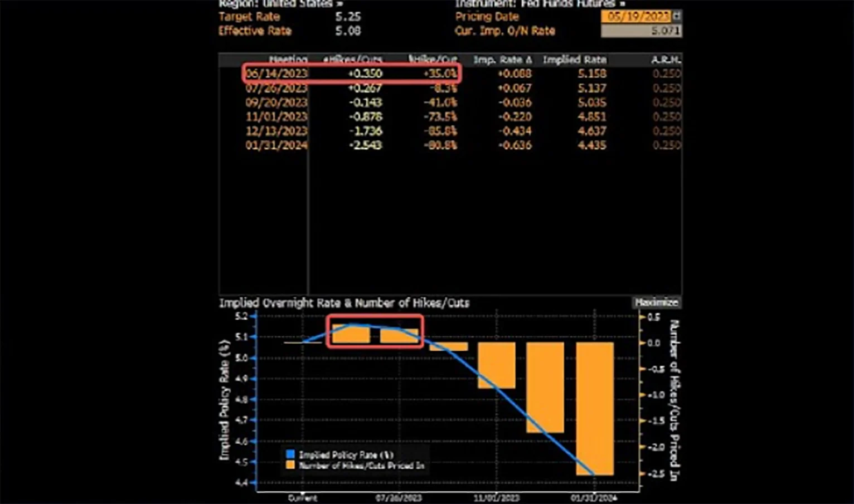Click the -1.736 hikes/cuts value
854x504 pixels.
pyautogui.click(x=365, y=131)
